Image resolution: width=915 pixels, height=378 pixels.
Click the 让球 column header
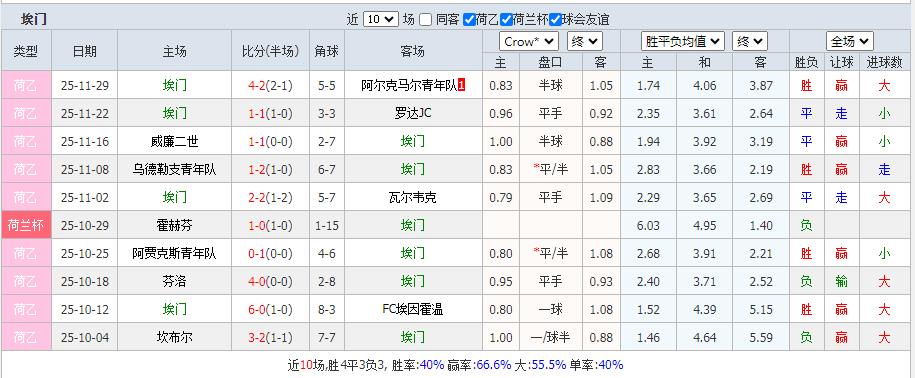click(x=841, y=62)
